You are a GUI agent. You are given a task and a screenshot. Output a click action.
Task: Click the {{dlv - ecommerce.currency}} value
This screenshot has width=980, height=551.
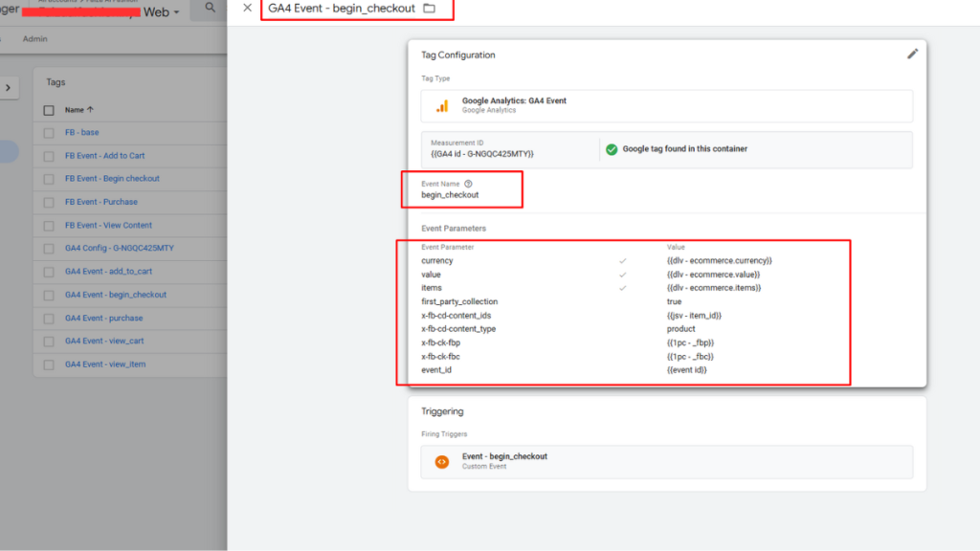click(720, 260)
